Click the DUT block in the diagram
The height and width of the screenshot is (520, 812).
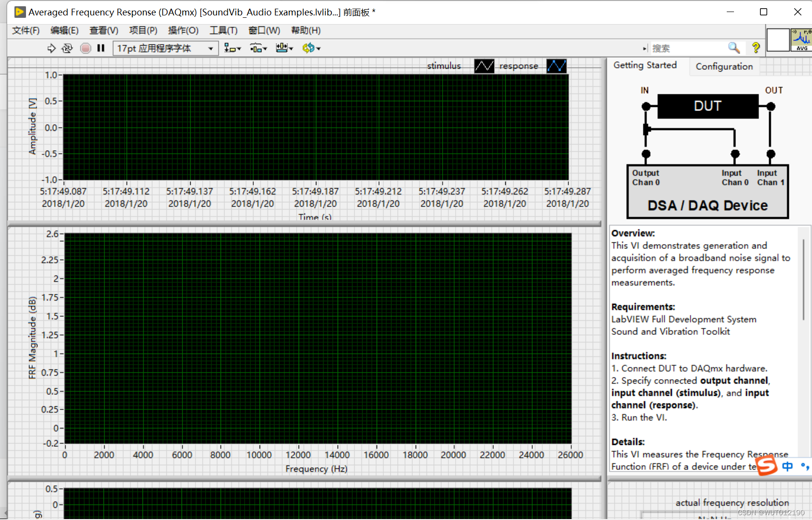707,106
